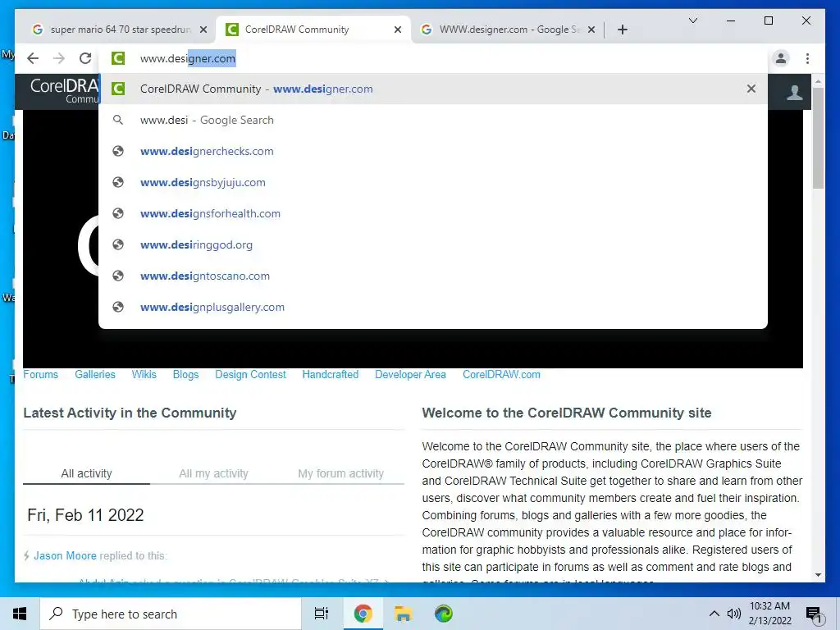Image resolution: width=840 pixels, height=630 pixels.
Task: Pick www.desiringgod.org suggestion
Action: coord(433,244)
